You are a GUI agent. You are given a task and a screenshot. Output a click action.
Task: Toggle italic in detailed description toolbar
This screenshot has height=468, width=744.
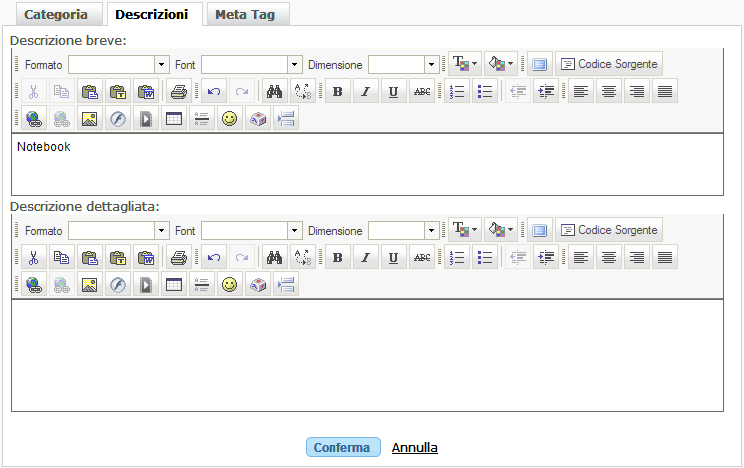(365, 258)
